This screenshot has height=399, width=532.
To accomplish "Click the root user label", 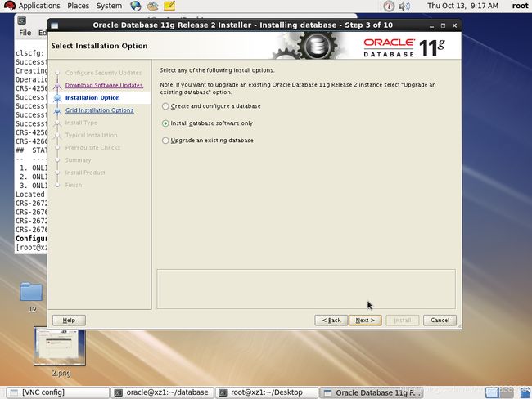I will click(520, 6).
